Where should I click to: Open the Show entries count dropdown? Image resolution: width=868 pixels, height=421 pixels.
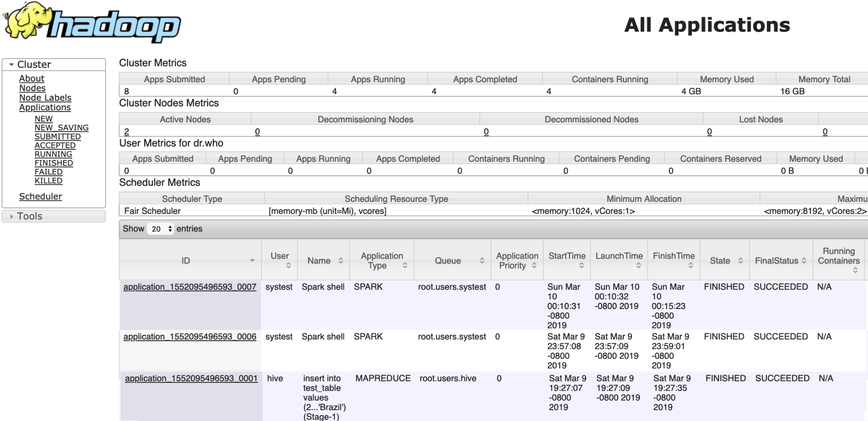coord(160,229)
